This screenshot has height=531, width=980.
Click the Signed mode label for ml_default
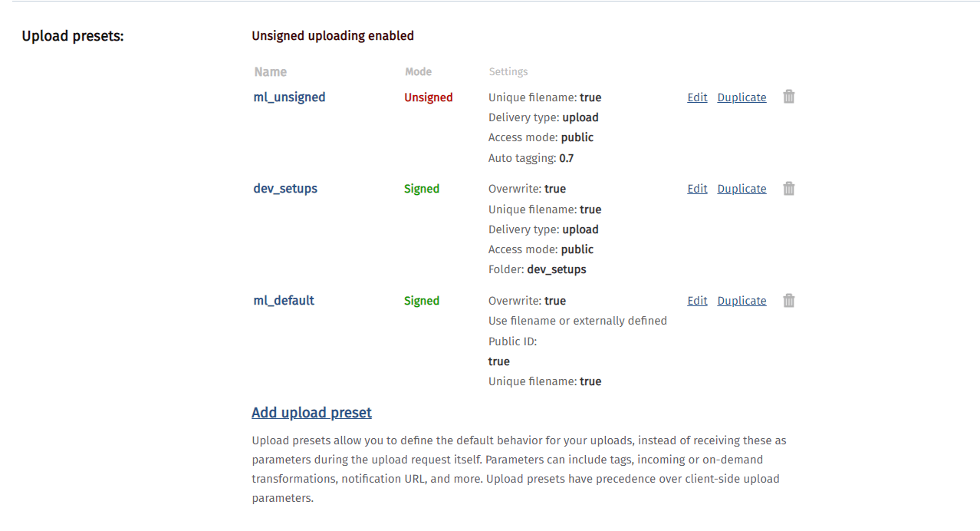coord(422,301)
